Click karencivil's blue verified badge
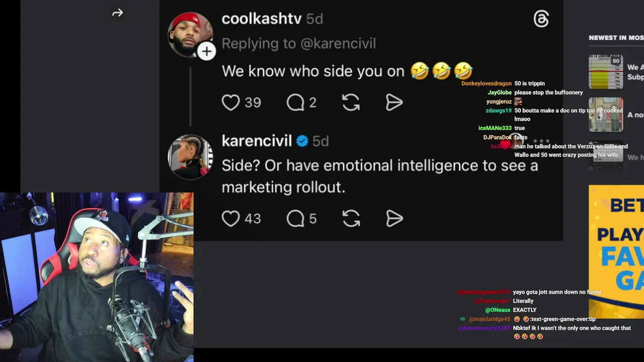This screenshot has height=362, width=644. coord(302,141)
